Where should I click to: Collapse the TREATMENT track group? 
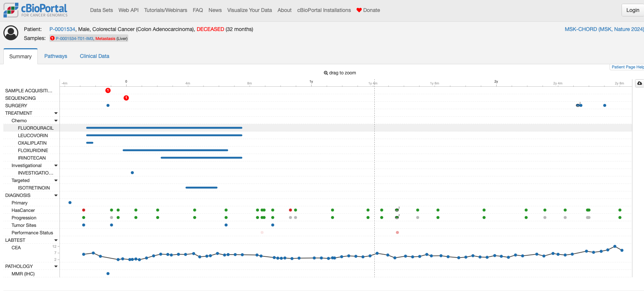click(56, 113)
